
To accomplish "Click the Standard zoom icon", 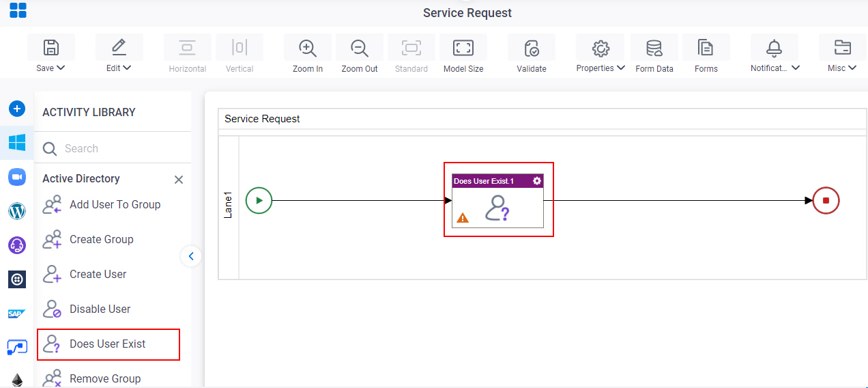I will [x=411, y=48].
